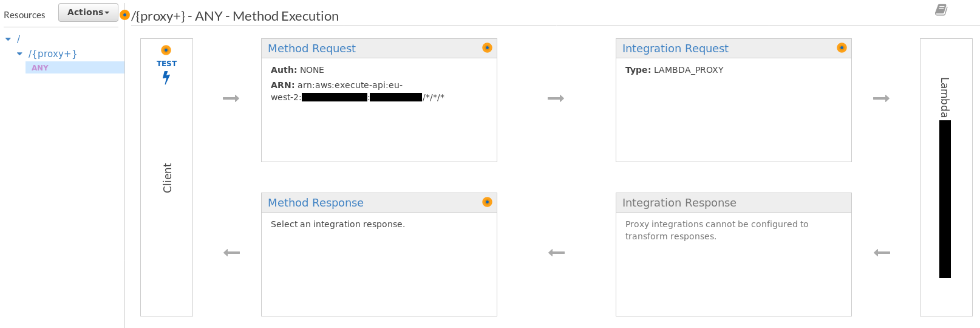Click the 'Type: LAMBDA_PROXY' text
980x328 pixels.
[675, 70]
